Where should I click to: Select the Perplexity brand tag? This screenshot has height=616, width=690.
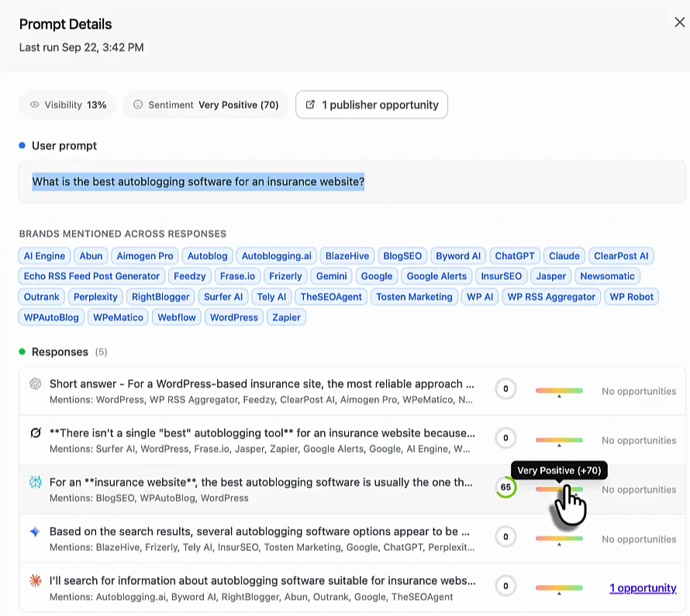(x=95, y=297)
